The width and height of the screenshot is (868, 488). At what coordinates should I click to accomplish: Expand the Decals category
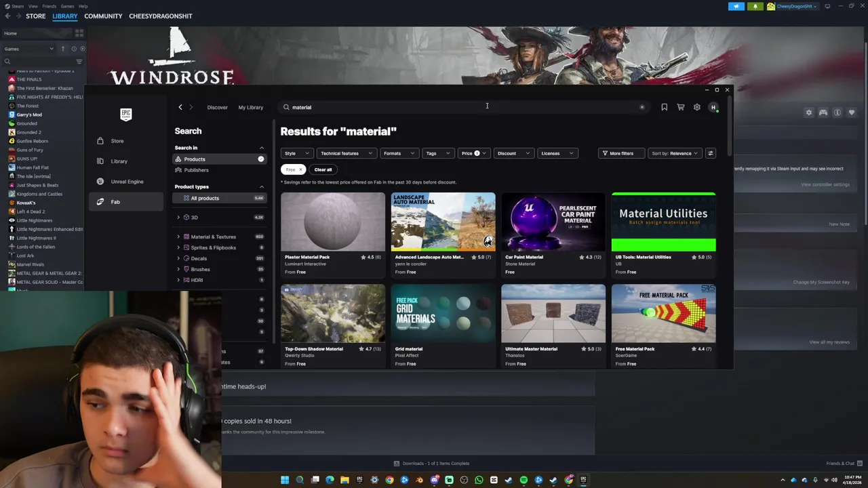[178, 258]
